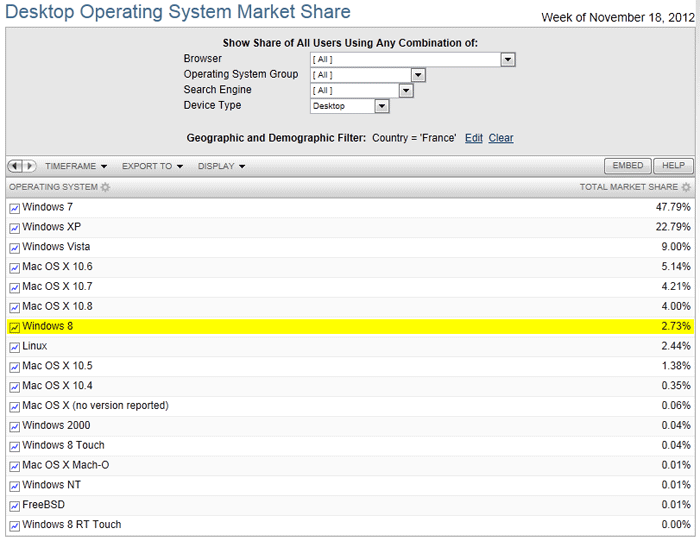Click the Edit link for country filter
The width and height of the screenshot is (700, 541).
coord(473,138)
